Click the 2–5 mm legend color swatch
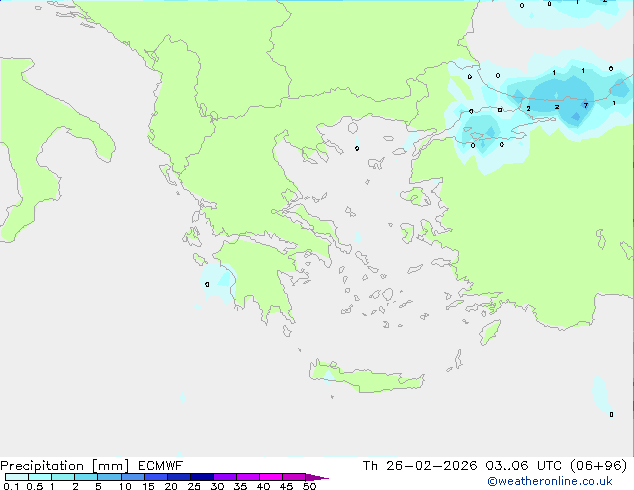The height and width of the screenshot is (490, 634). tap(86, 477)
